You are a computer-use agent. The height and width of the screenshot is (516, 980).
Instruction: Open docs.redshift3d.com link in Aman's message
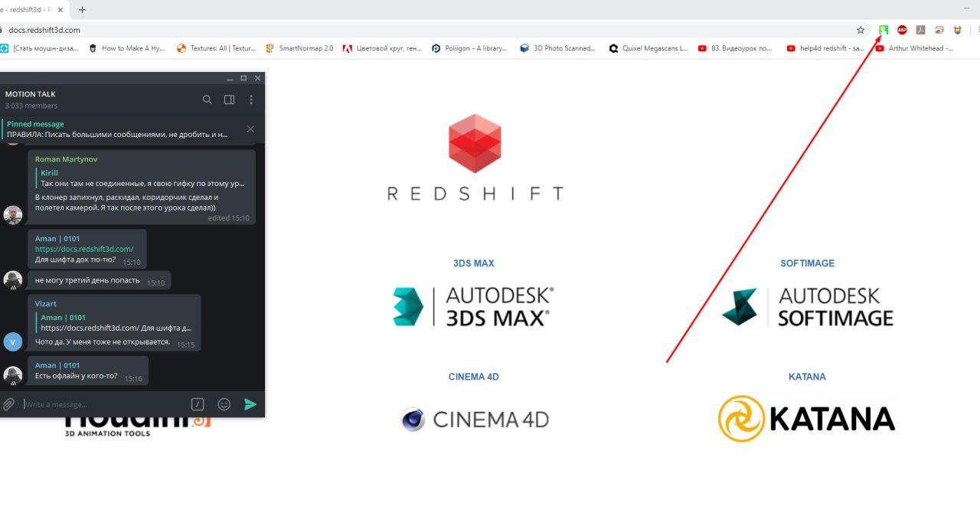click(84, 249)
